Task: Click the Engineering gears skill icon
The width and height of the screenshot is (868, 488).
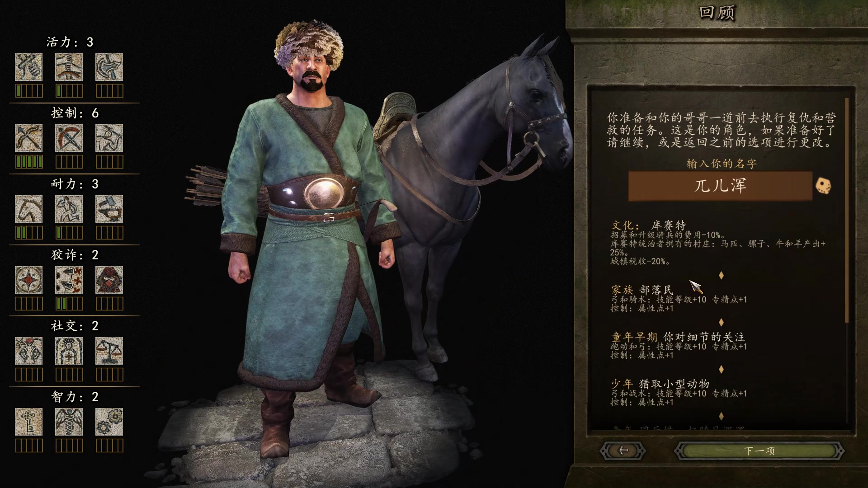Action: (x=109, y=422)
